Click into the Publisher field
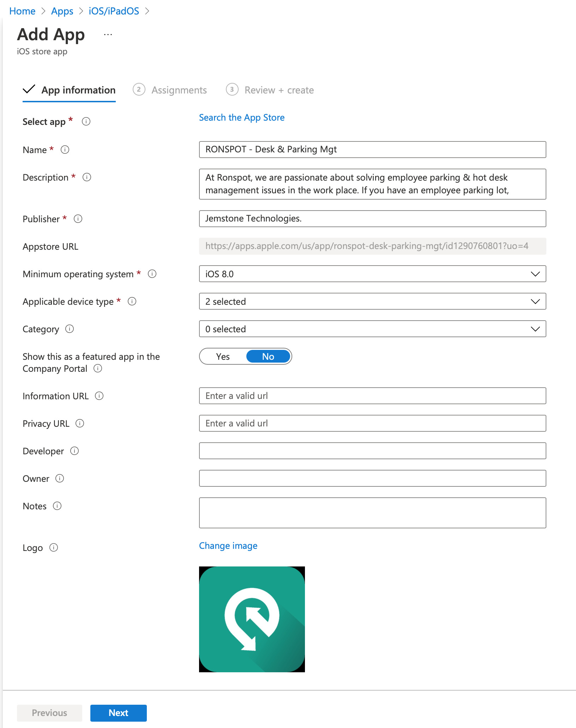This screenshot has height=728, width=576. pyautogui.click(x=372, y=219)
